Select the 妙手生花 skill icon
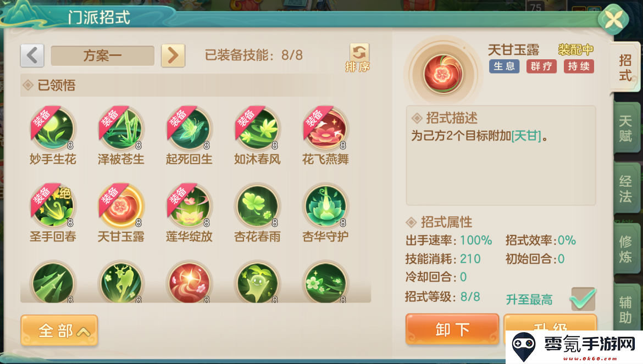643x364 pixels. click(53, 128)
